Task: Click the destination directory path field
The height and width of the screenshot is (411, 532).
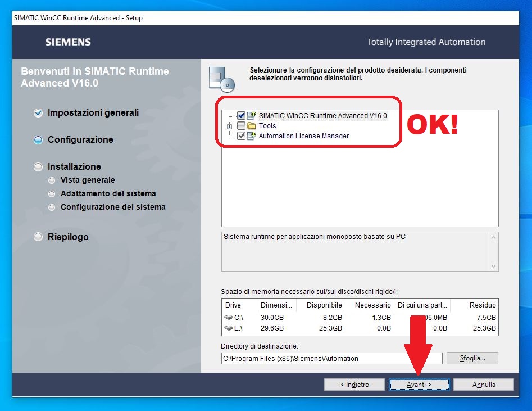Action: tap(331, 358)
